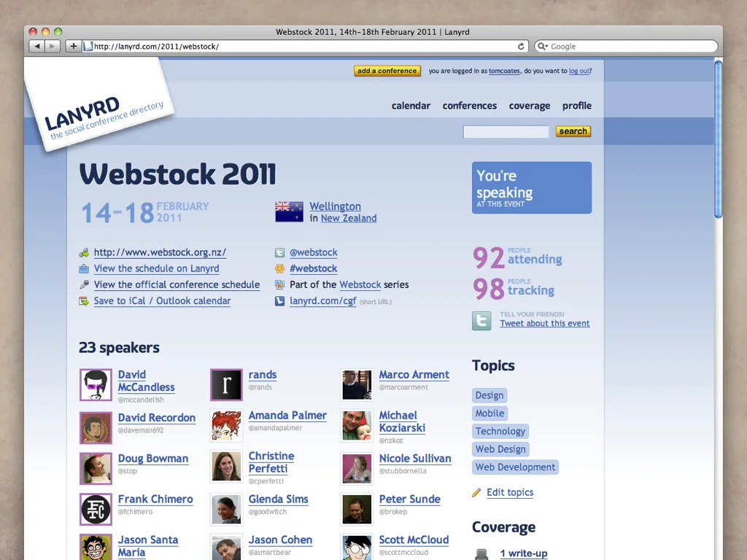747x560 pixels.
Task: Open Jason Cohen's speaker name link
Action: pos(281,540)
